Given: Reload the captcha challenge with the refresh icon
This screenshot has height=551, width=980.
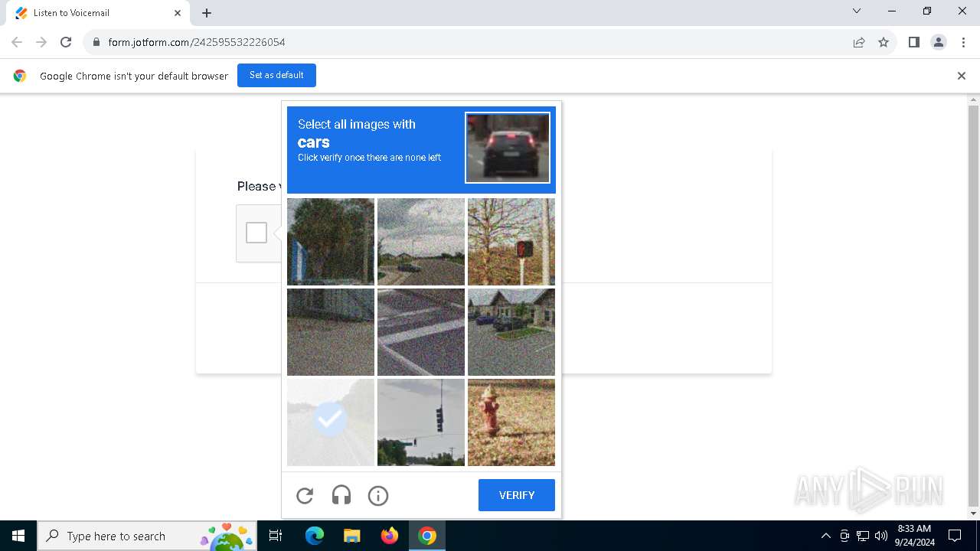Looking at the screenshot, I should pos(305,496).
